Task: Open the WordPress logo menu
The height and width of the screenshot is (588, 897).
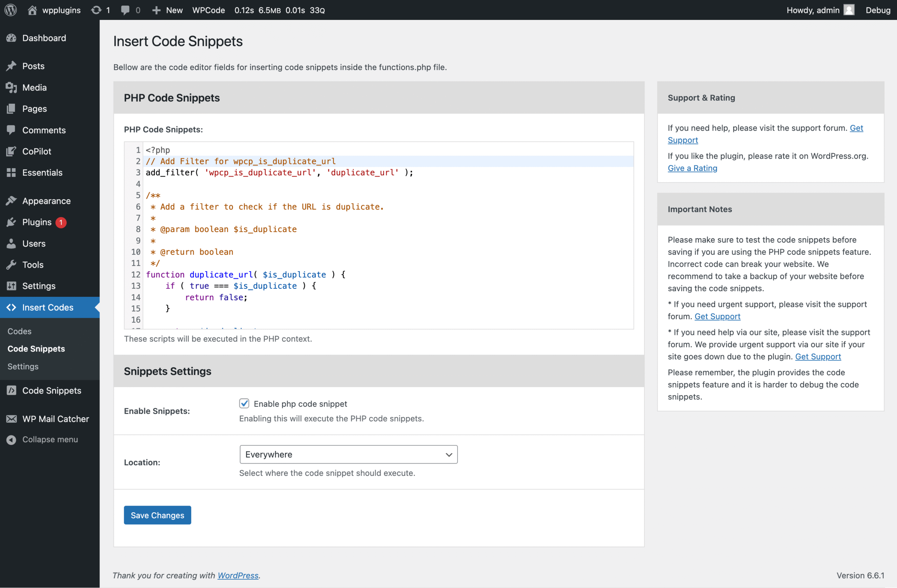Action: pos(11,10)
